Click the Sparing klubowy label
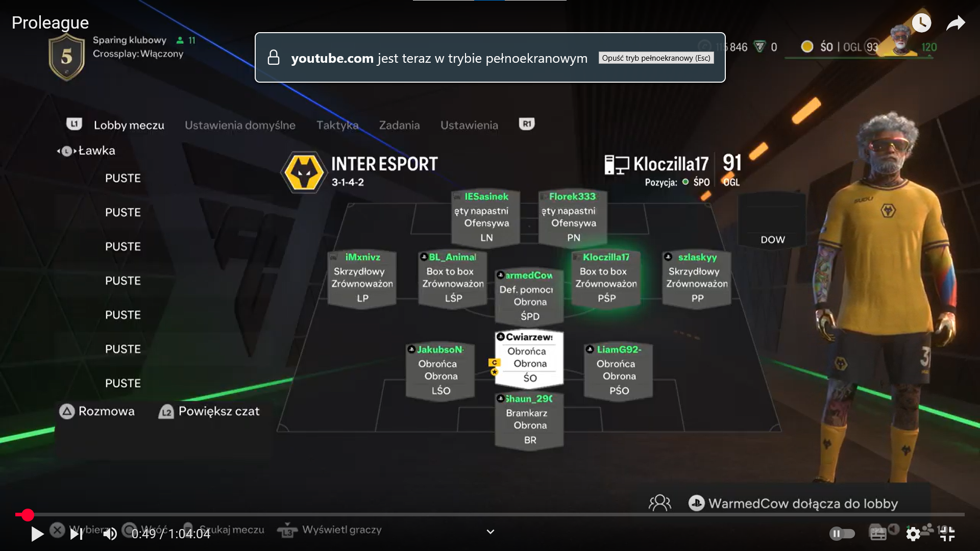The width and height of the screenshot is (980, 551). (x=130, y=40)
